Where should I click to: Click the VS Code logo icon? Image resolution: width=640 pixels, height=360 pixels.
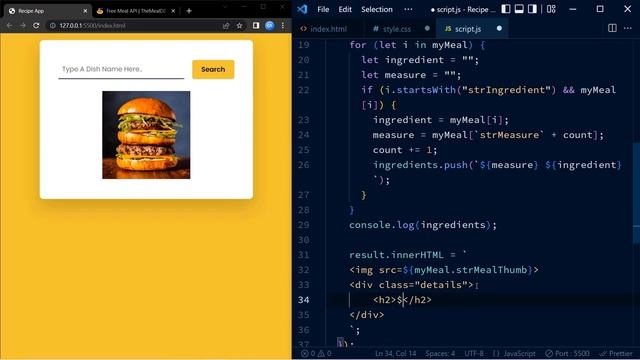(302, 9)
